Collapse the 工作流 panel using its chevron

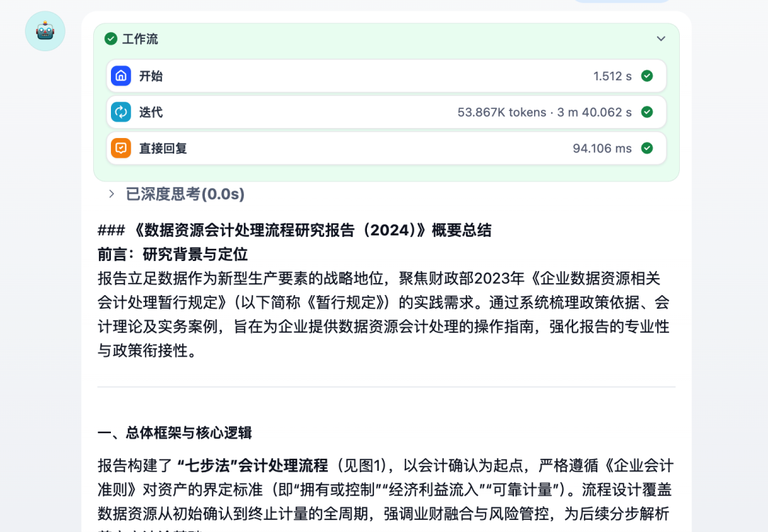661,39
